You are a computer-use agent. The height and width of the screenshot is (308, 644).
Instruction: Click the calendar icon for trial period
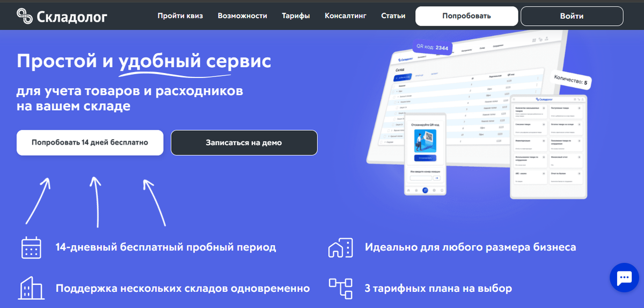(x=31, y=247)
